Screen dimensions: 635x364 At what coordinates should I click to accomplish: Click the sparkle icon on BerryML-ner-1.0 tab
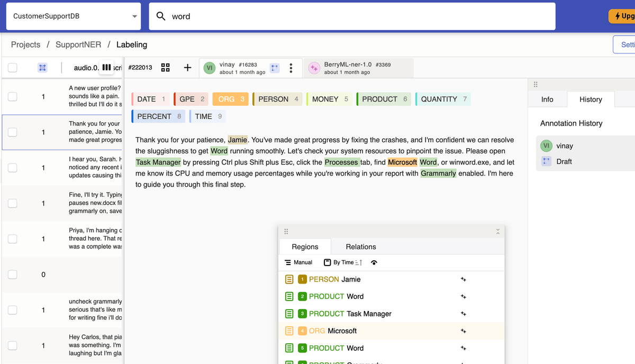pyautogui.click(x=314, y=68)
